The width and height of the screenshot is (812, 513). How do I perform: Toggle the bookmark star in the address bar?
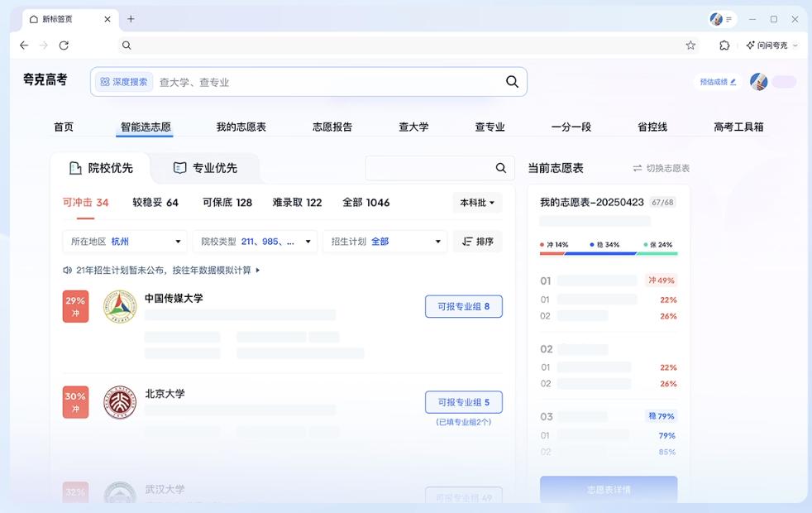pyautogui.click(x=690, y=46)
